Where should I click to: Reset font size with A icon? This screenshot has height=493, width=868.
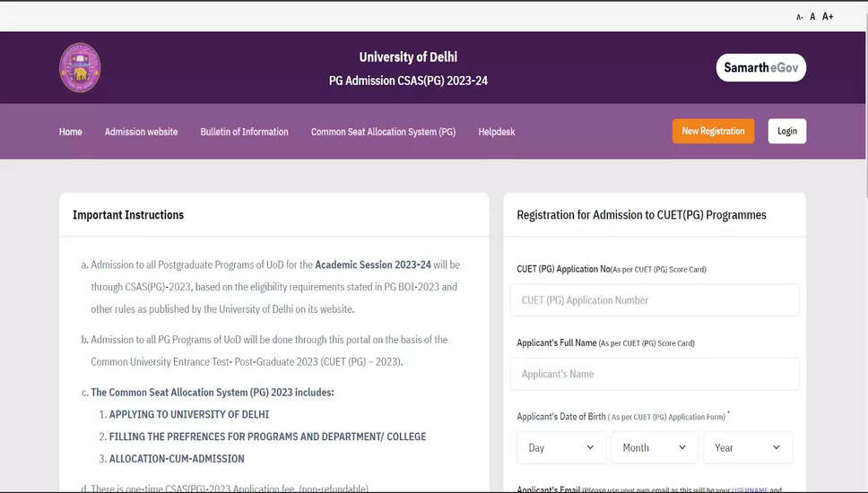click(x=812, y=17)
